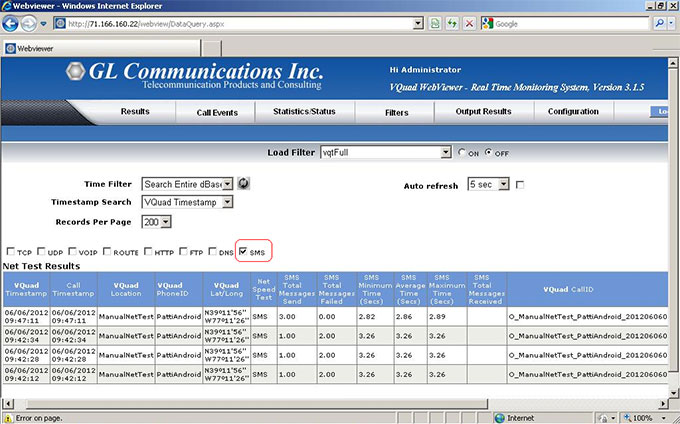Expand the Auto refresh interval dropdown

point(503,184)
